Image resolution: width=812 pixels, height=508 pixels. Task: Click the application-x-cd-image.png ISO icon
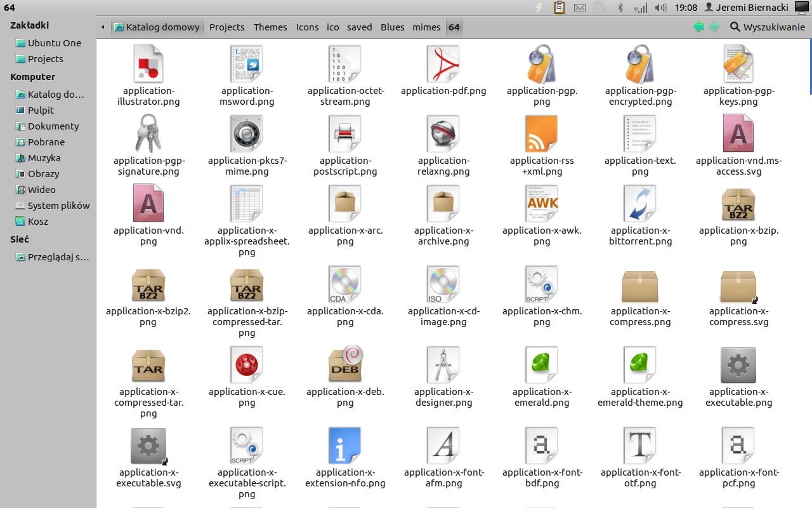click(443, 284)
